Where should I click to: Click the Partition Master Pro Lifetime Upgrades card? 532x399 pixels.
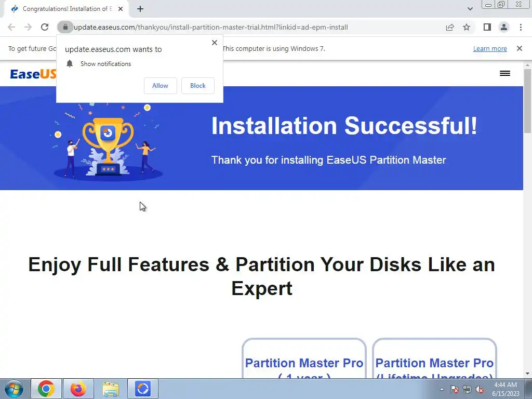click(434, 358)
